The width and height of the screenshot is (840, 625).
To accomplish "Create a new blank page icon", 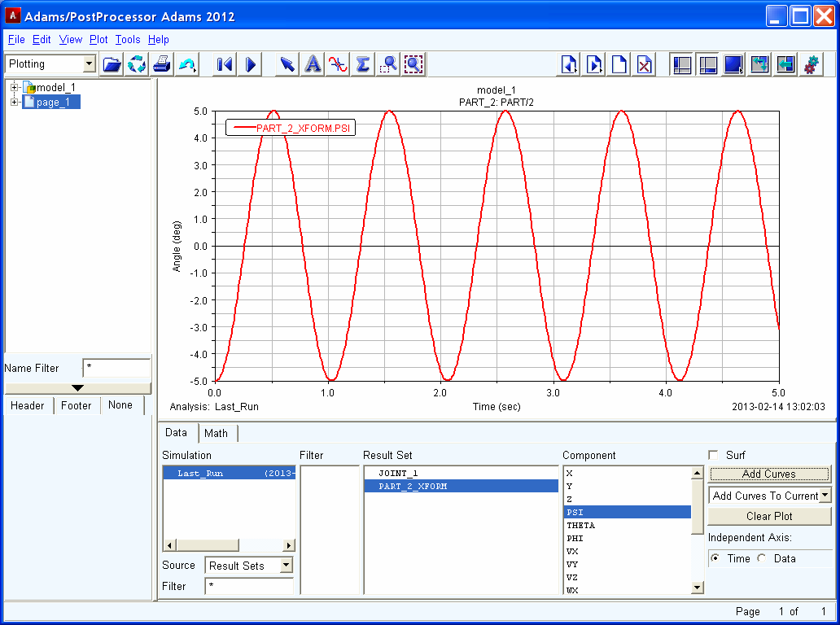I will [x=619, y=65].
